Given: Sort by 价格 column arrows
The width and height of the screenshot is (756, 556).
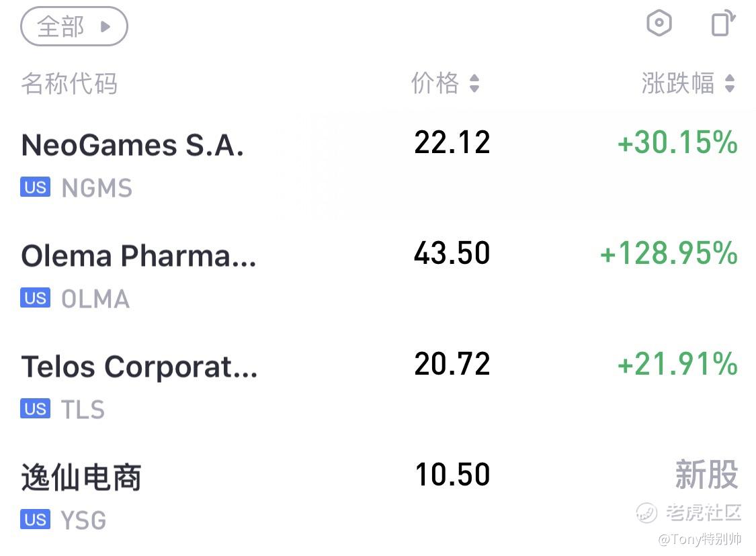Looking at the screenshot, I should [474, 83].
